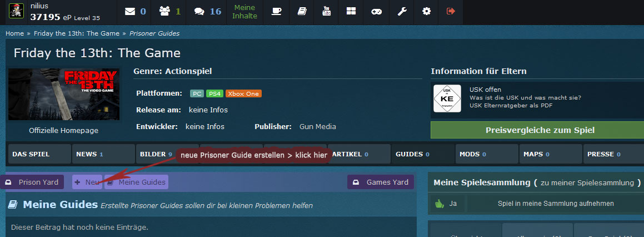The height and width of the screenshot is (237, 644).
Task: Select the PC platform tag
Action: [197, 94]
